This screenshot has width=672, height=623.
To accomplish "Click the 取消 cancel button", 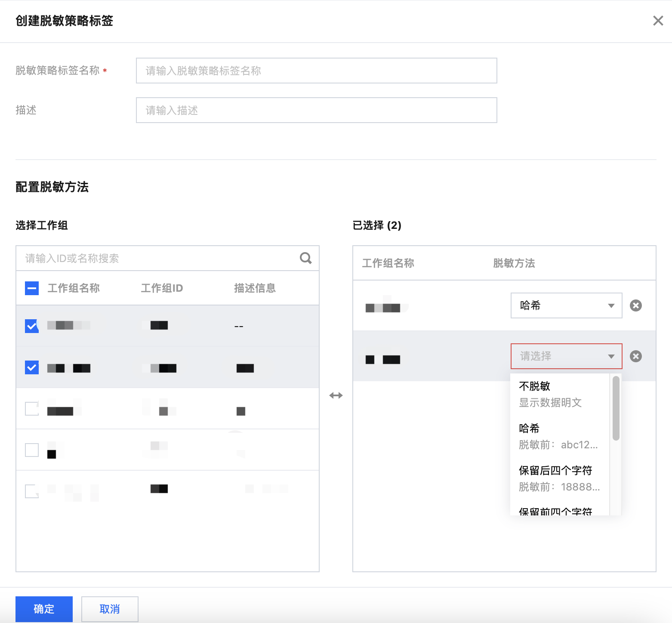I will 110,609.
